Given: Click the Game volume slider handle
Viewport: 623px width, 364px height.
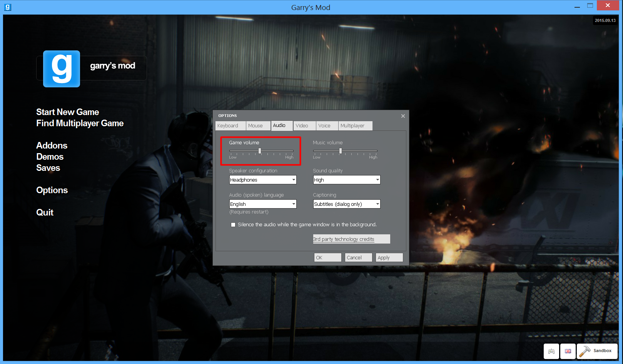Looking at the screenshot, I should coord(260,151).
